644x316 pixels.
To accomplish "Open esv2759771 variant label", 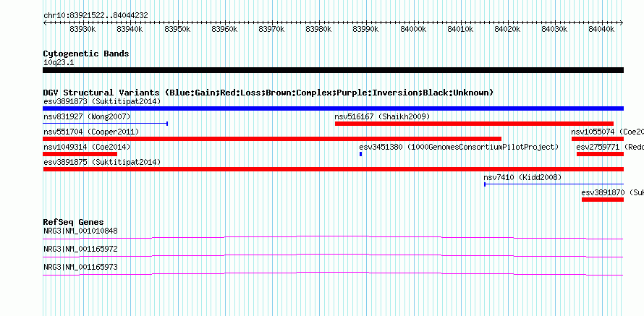I will pyautogui.click(x=610, y=147).
